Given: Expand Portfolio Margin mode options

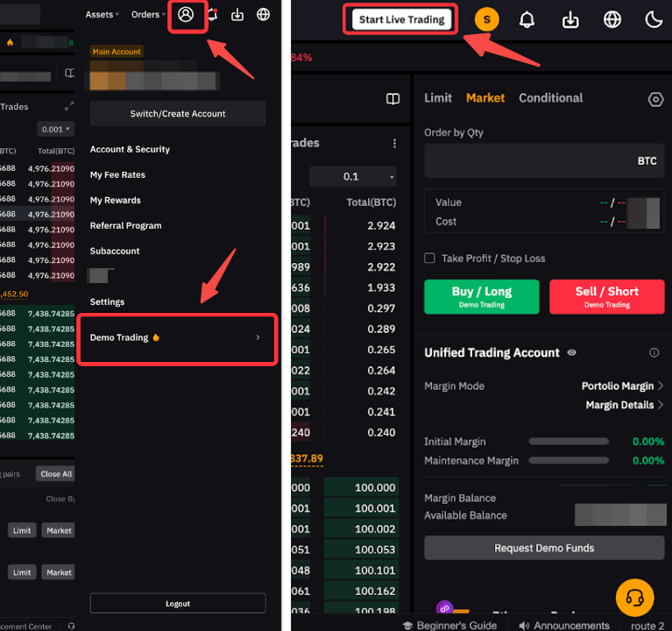Looking at the screenshot, I should pos(622,386).
